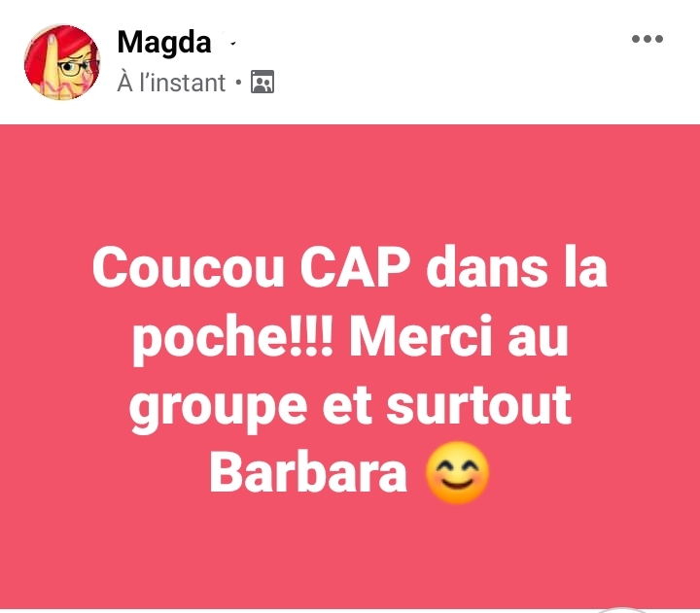Click the word 'CAP' in the post
Screen dimensions: 700x613
[x=356, y=266]
